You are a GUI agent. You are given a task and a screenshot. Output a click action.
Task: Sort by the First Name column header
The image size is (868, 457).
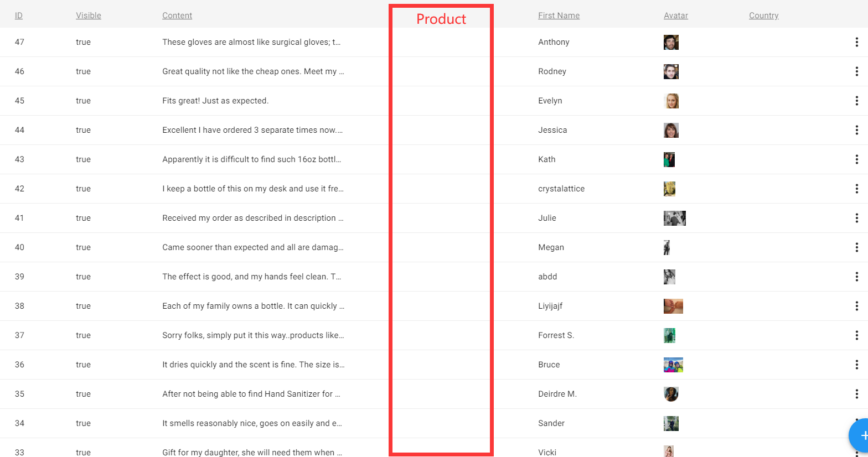(x=559, y=15)
